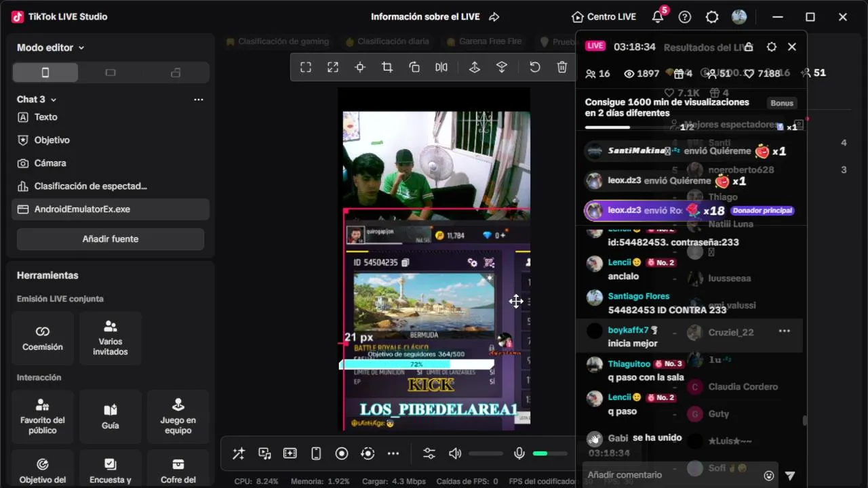
Task: Open app settings in the title bar
Action: tap(712, 17)
